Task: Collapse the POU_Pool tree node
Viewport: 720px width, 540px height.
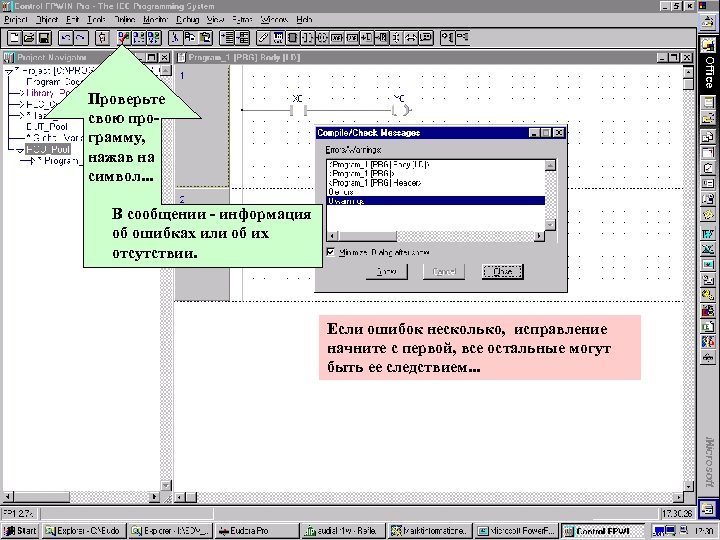Action: (x=20, y=150)
